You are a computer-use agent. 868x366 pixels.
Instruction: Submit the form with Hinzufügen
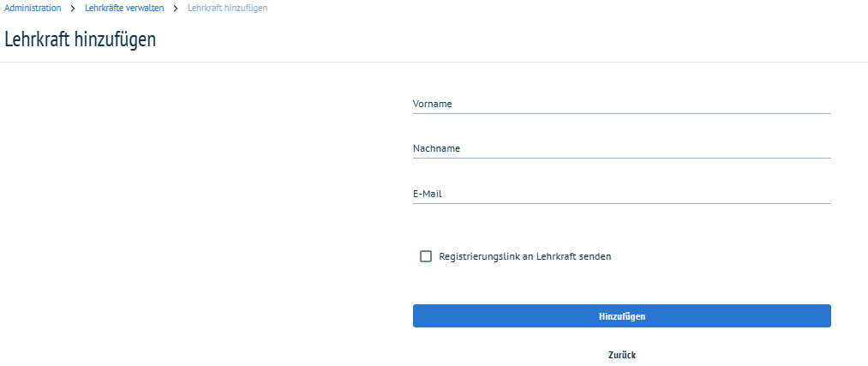(622, 316)
